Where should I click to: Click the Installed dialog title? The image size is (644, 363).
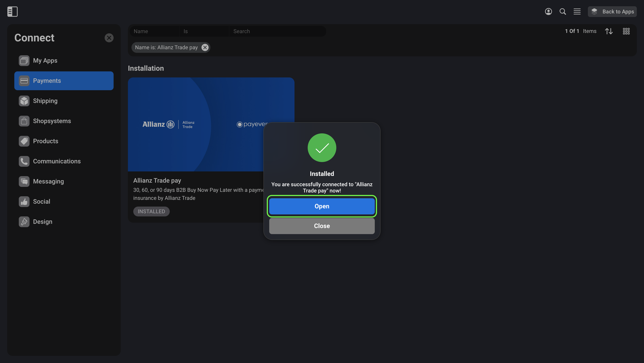click(x=322, y=174)
